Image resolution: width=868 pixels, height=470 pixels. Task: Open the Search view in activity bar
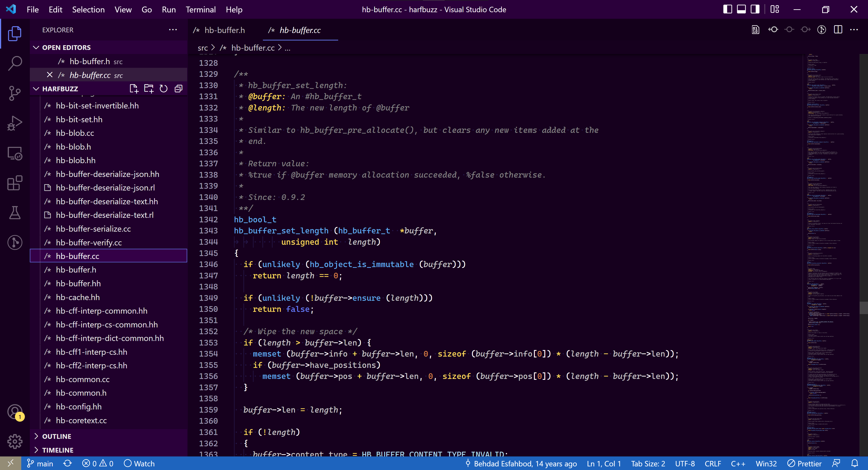(x=15, y=63)
